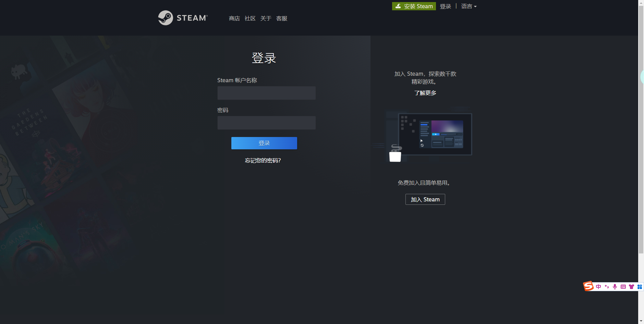Open the 客服 support page
644x324 pixels.
[281, 18]
